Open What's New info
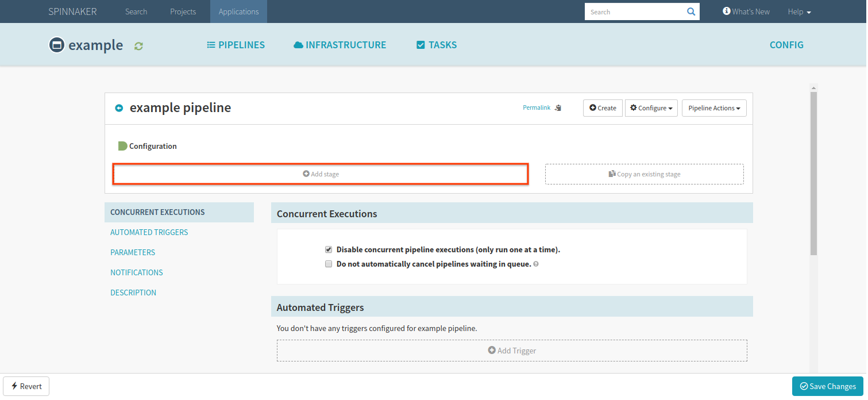Viewport: 868px width, 400px height. (x=746, y=11)
